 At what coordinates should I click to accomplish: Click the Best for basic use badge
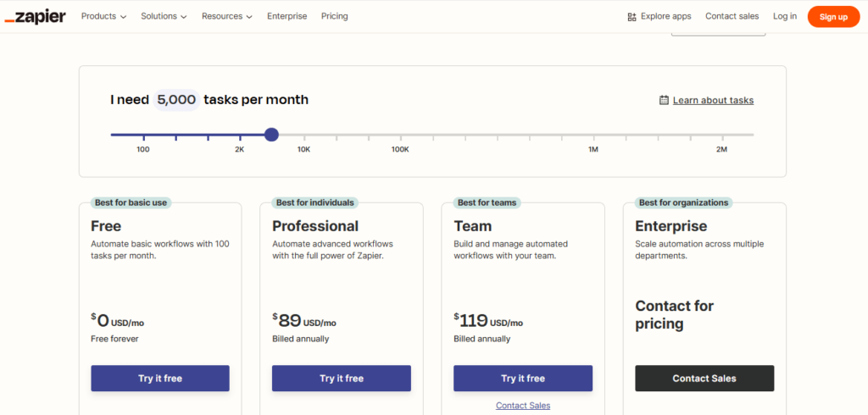pos(131,202)
